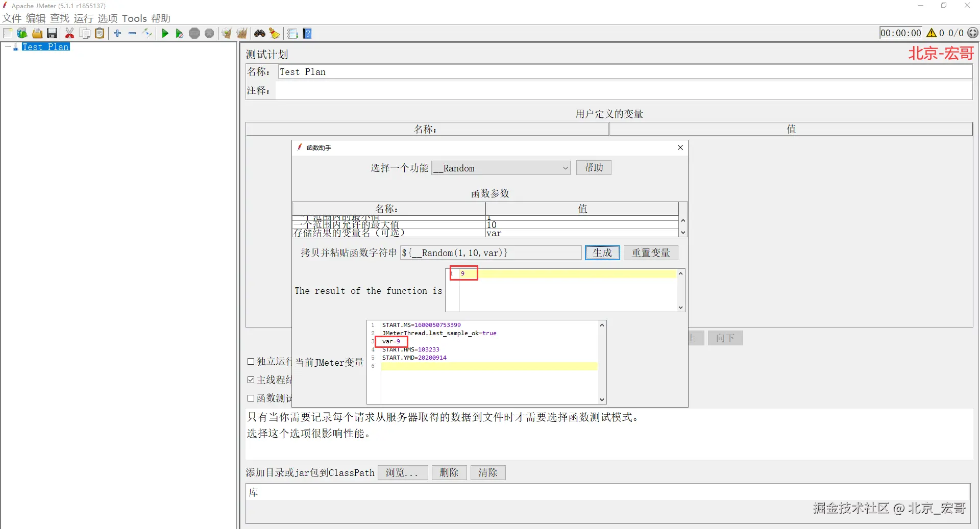Open the Tools menu

(x=134, y=18)
